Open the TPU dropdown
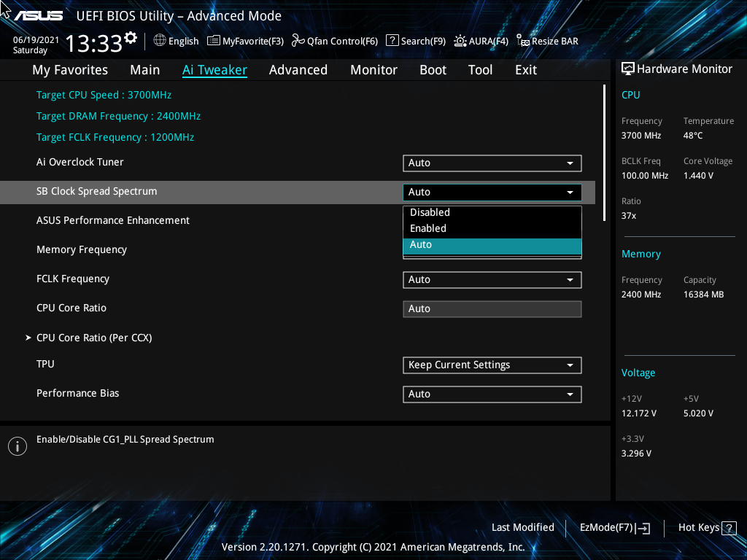 [x=492, y=365]
